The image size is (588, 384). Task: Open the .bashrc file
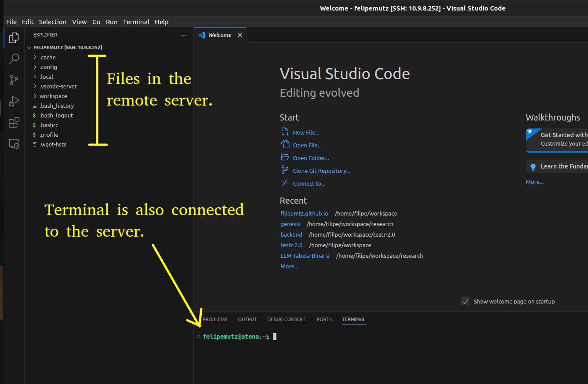tap(49, 125)
